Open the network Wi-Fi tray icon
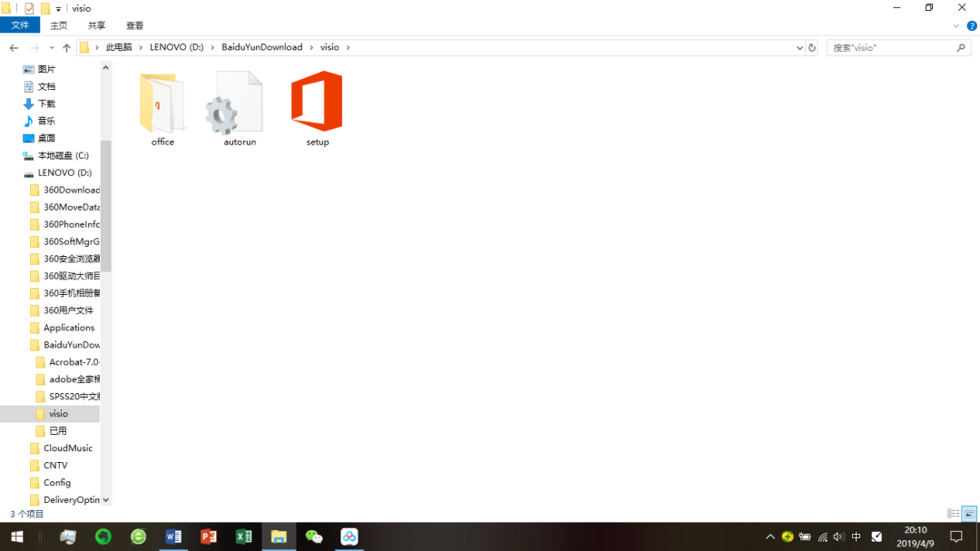 click(x=822, y=536)
